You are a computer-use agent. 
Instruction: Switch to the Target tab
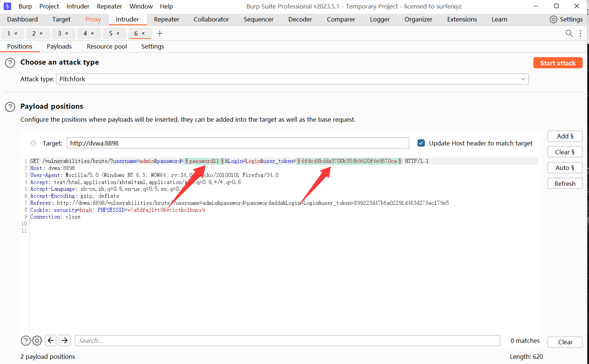pos(61,19)
